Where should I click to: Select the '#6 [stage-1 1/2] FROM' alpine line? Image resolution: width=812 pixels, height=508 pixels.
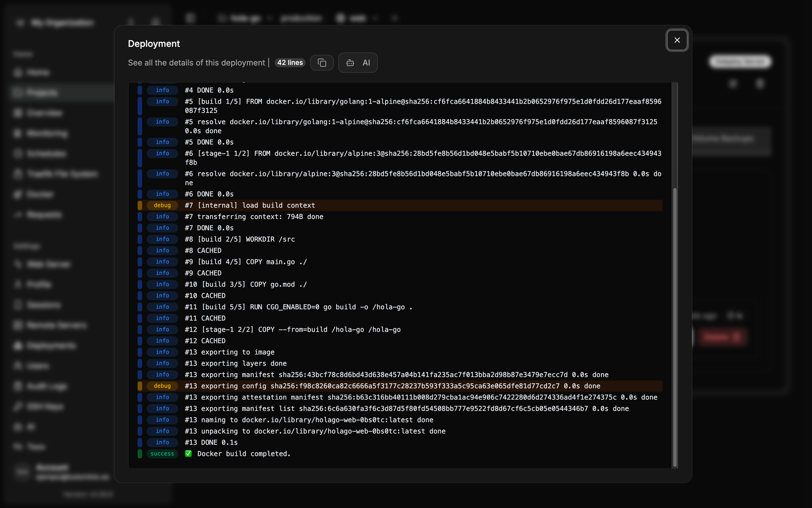(400, 158)
